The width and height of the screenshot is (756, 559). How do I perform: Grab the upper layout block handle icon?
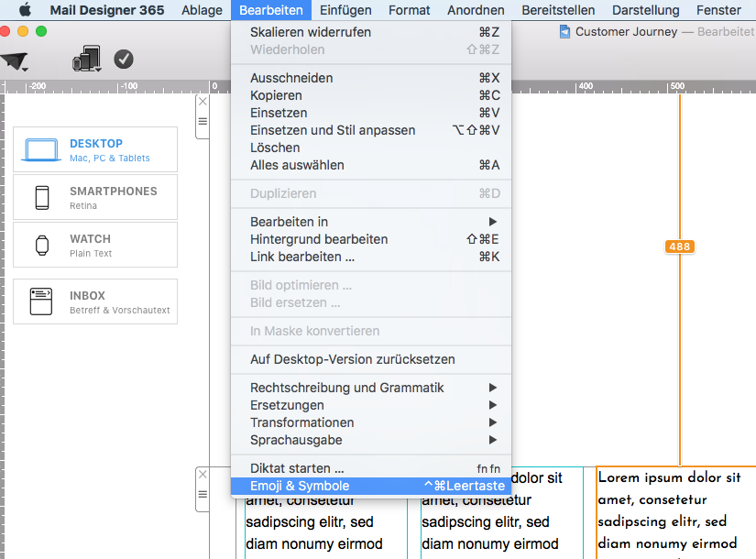[203, 122]
